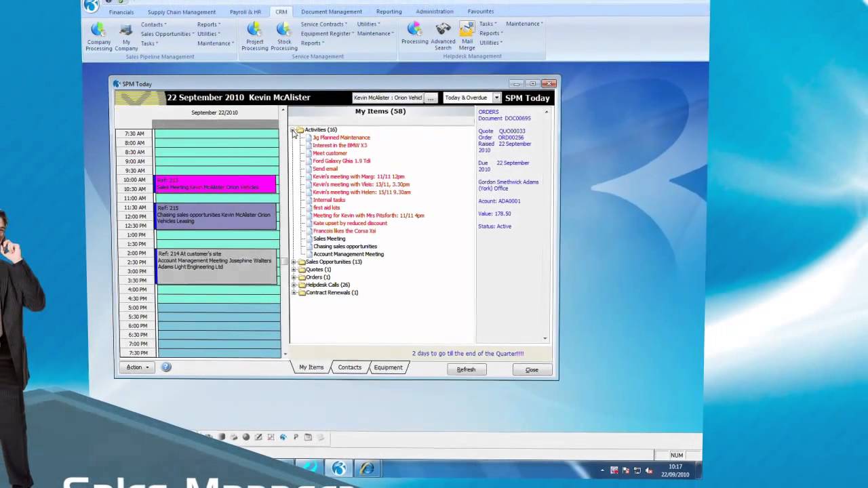Screen dimensions: 868x488
Task: Open the Ref 215 Chasing sales opportunities appointment
Action: tap(216, 216)
